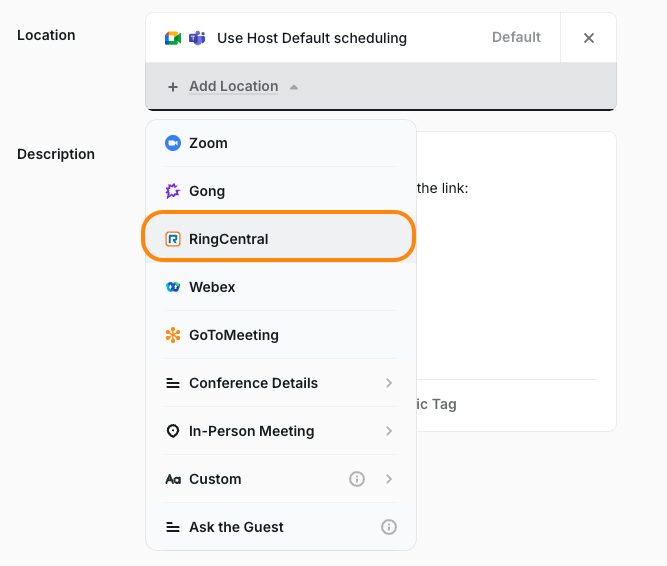Click the Google Meet icon in Location

point(173,38)
